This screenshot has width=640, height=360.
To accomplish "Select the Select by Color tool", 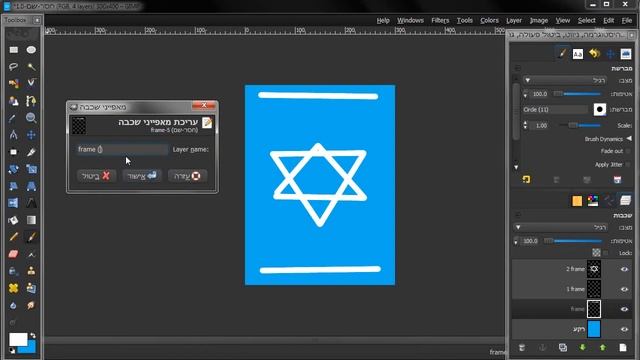I will (13, 84).
